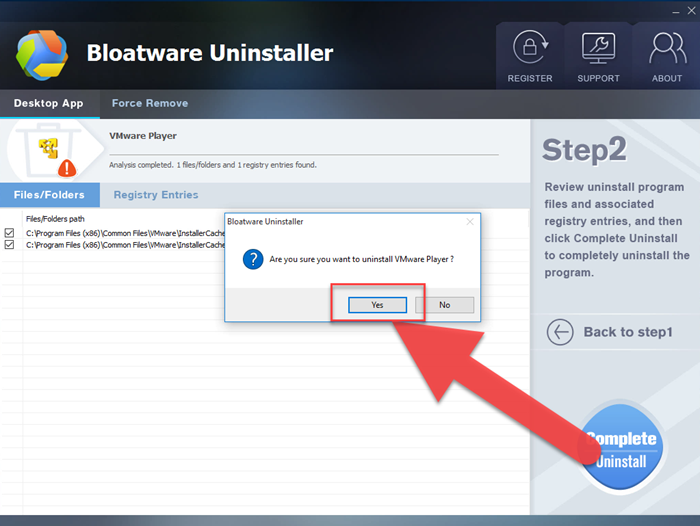This screenshot has height=526, width=700.
Task: Go back via Back to step1 text
Action: click(628, 332)
